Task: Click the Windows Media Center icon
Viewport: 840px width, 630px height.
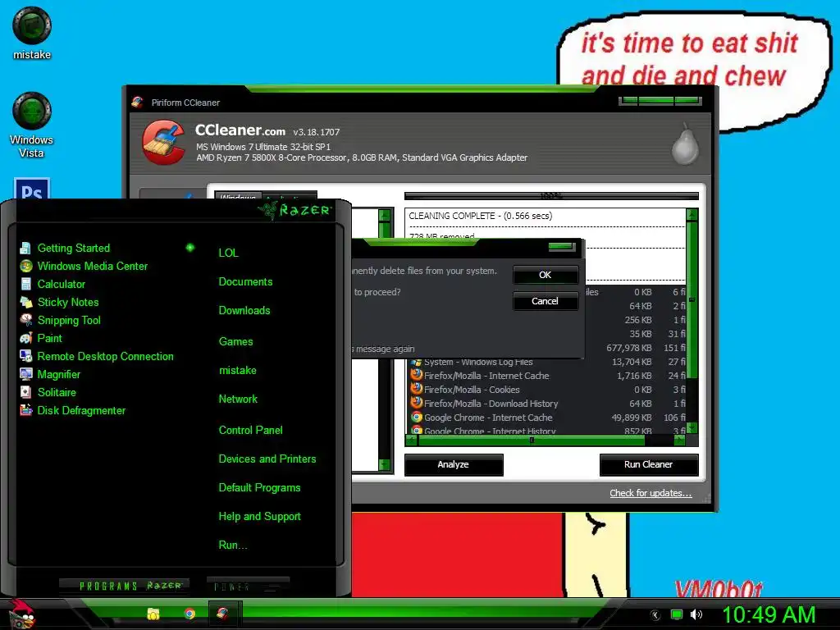Action: (x=25, y=267)
